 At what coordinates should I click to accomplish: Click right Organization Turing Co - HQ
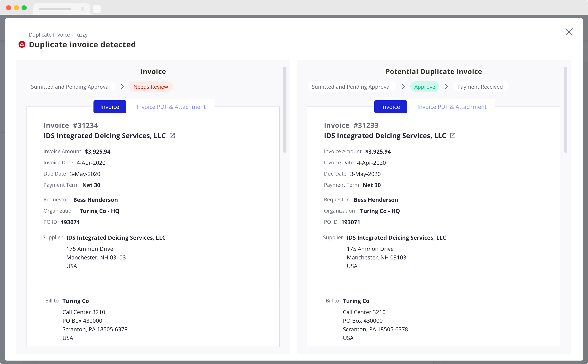(380, 211)
